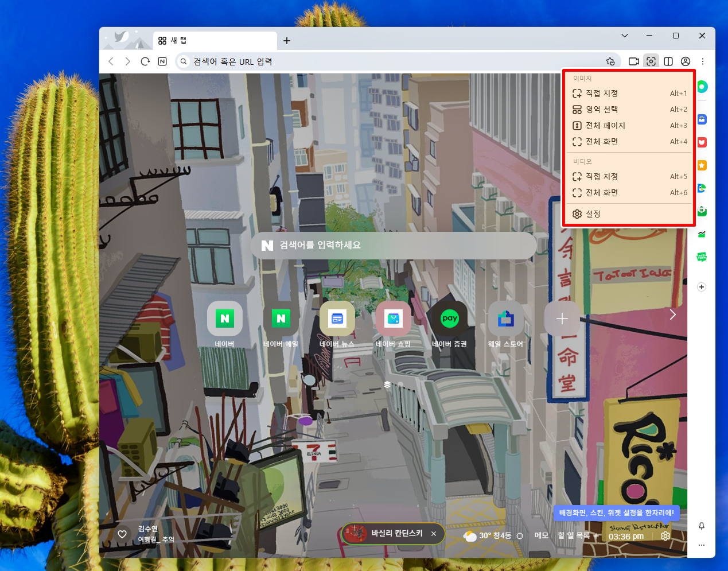The height and width of the screenshot is (571, 728).
Task: Open capture 설정 in the menu
Action: tap(629, 214)
